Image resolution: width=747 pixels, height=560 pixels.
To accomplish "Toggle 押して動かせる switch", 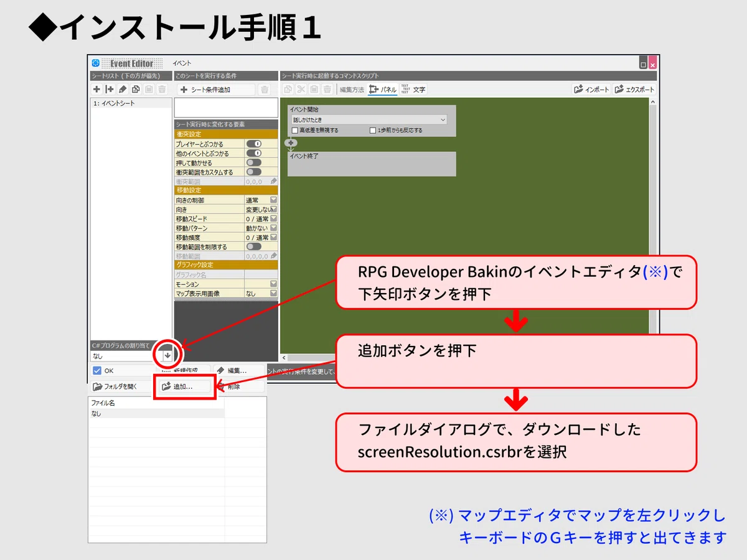I will point(254,162).
